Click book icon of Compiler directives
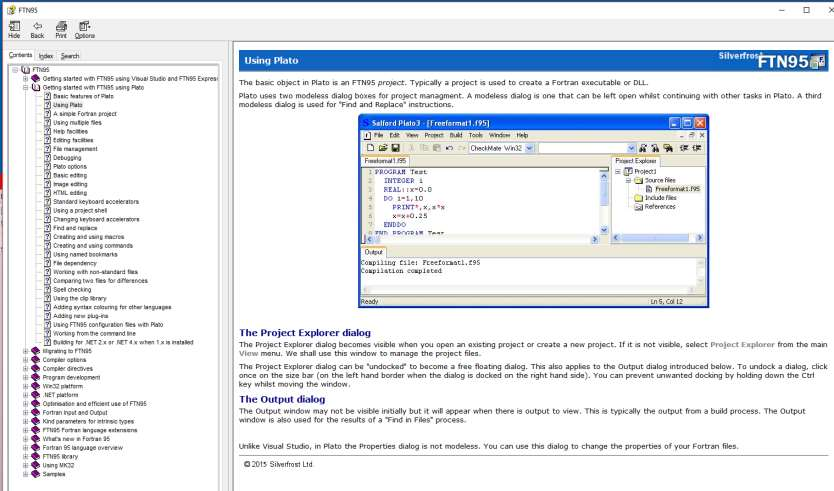834x491 pixels. [36, 369]
